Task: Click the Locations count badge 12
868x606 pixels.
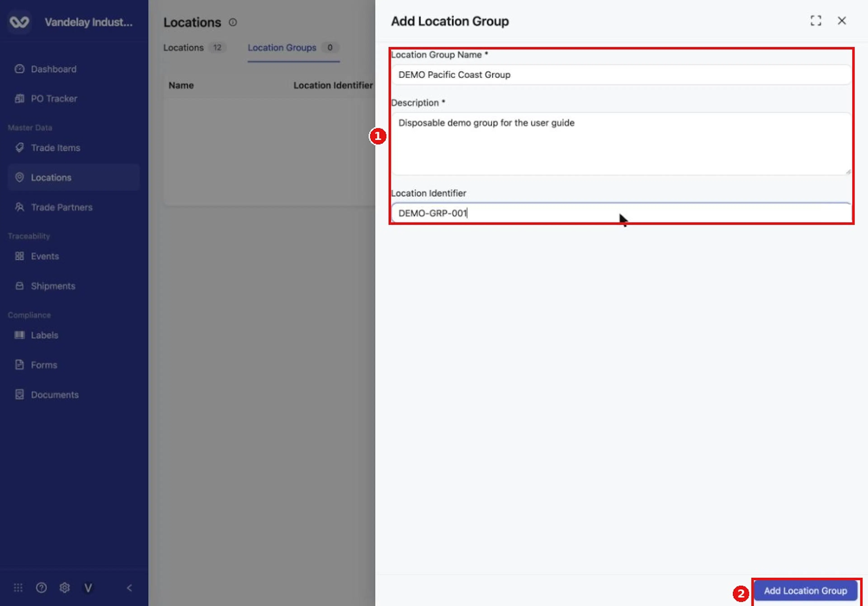Action: coord(217,48)
